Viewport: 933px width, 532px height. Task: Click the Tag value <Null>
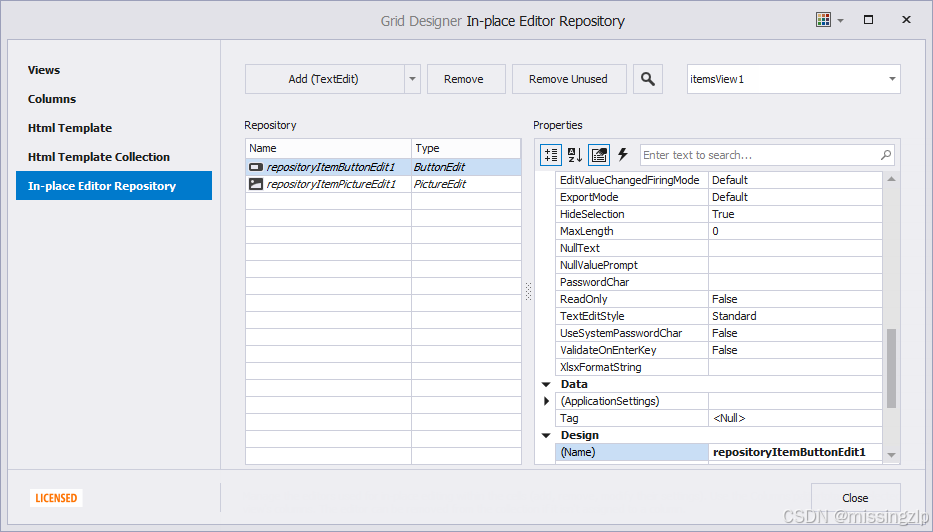click(x=795, y=418)
